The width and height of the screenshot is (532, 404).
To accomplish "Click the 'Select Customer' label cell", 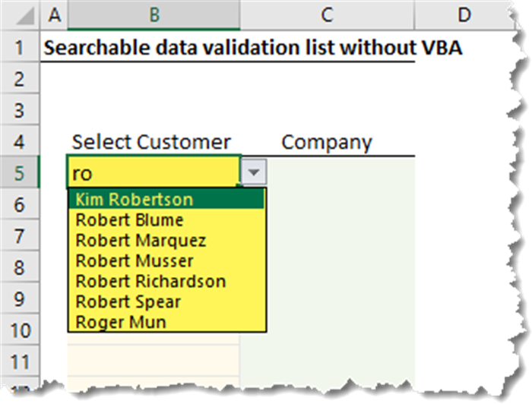I will click(x=152, y=142).
